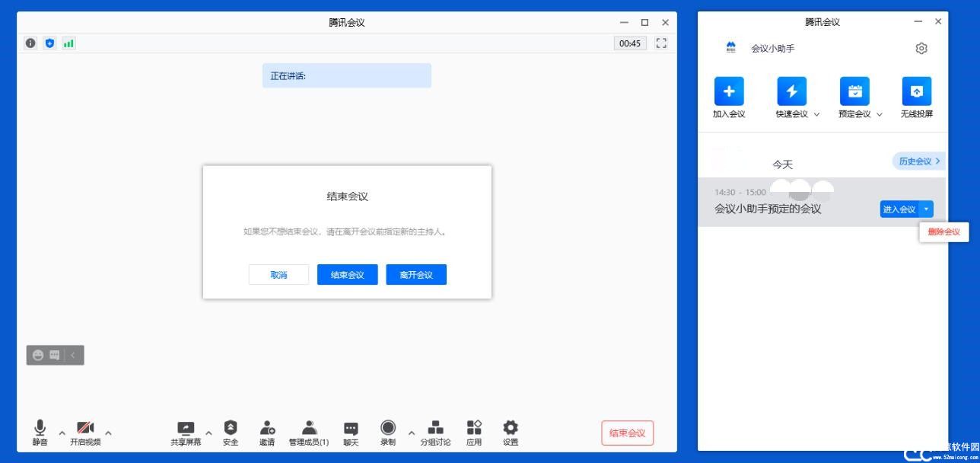Screen dimensions: 980x463
Task: Open the 聊天 chat panel
Action: (x=351, y=432)
